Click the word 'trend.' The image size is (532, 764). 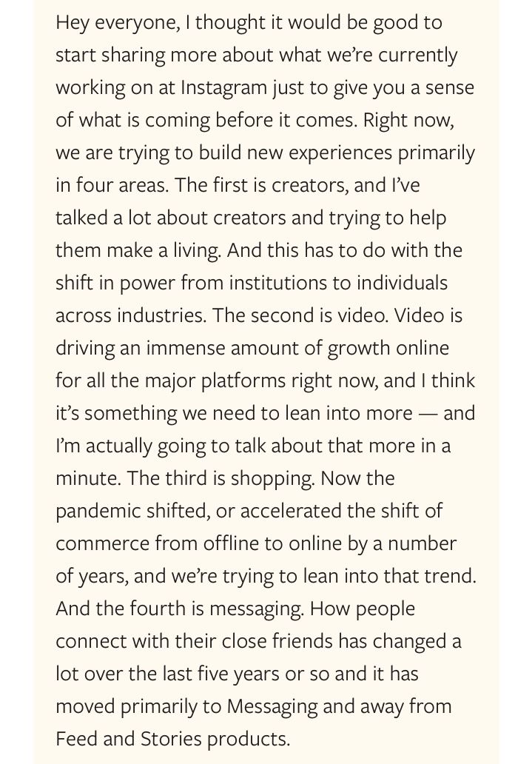(x=450, y=576)
